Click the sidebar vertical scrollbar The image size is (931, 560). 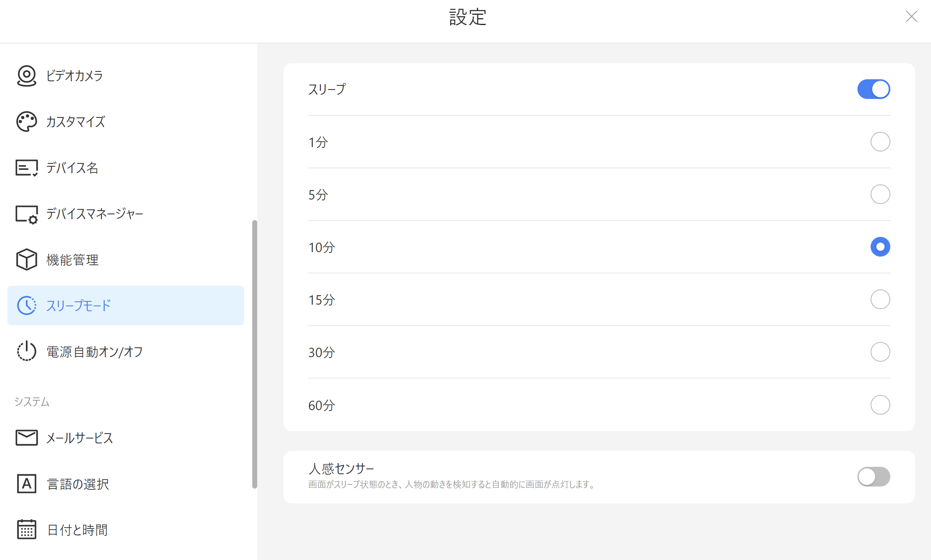click(x=255, y=353)
